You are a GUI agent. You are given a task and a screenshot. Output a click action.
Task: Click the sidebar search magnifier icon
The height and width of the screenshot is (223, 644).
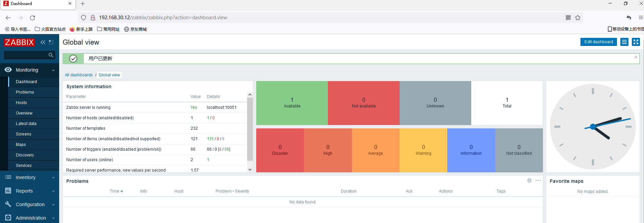[x=51, y=55]
